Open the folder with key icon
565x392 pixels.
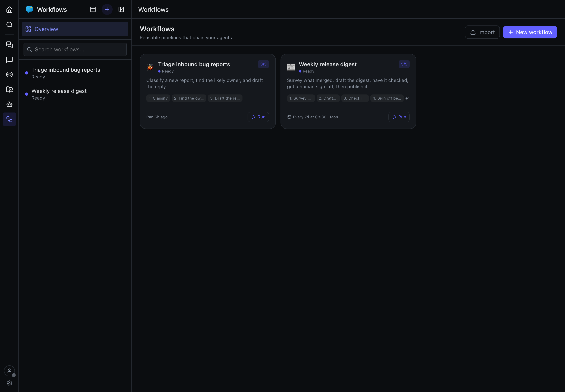(x=9, y=89)
